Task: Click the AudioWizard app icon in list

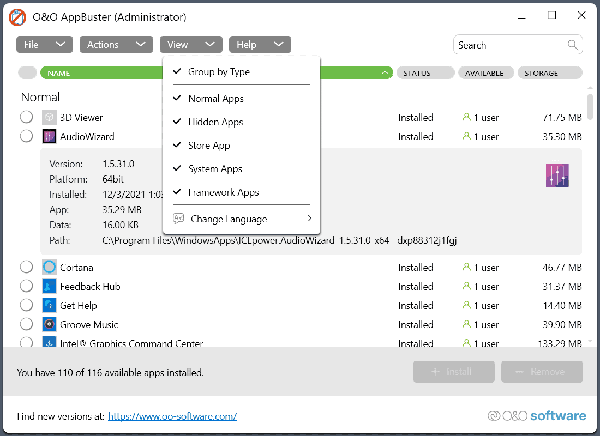Action: tap(49, 136)
